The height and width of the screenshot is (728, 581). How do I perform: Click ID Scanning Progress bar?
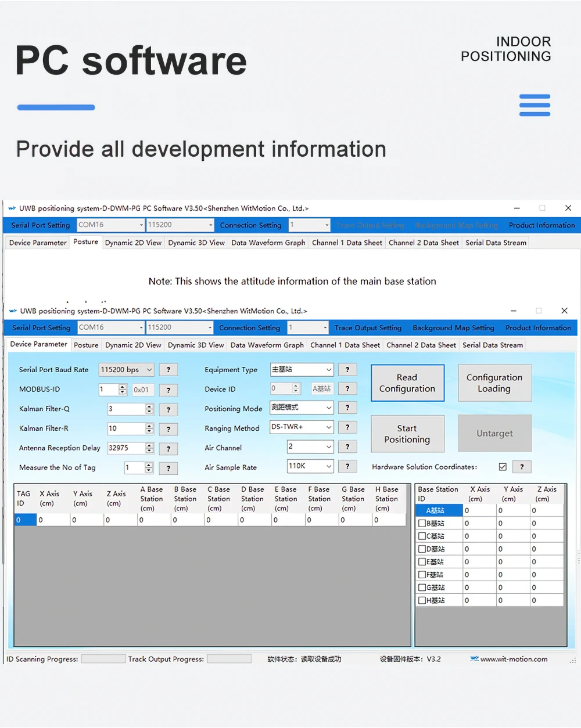pos(103,659)
